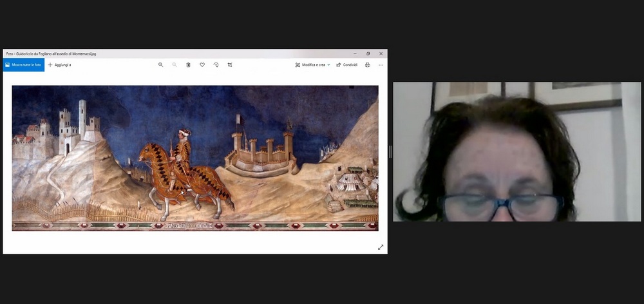This screenshot has height=304, width=644.
Task: Rotate the photo with rotate icon
Action: (216, 65)
